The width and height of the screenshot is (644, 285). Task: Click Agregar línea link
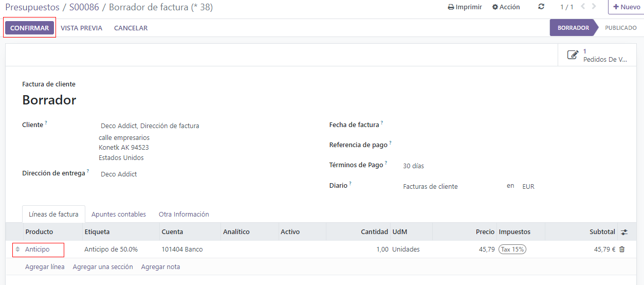tap(45, 267)
